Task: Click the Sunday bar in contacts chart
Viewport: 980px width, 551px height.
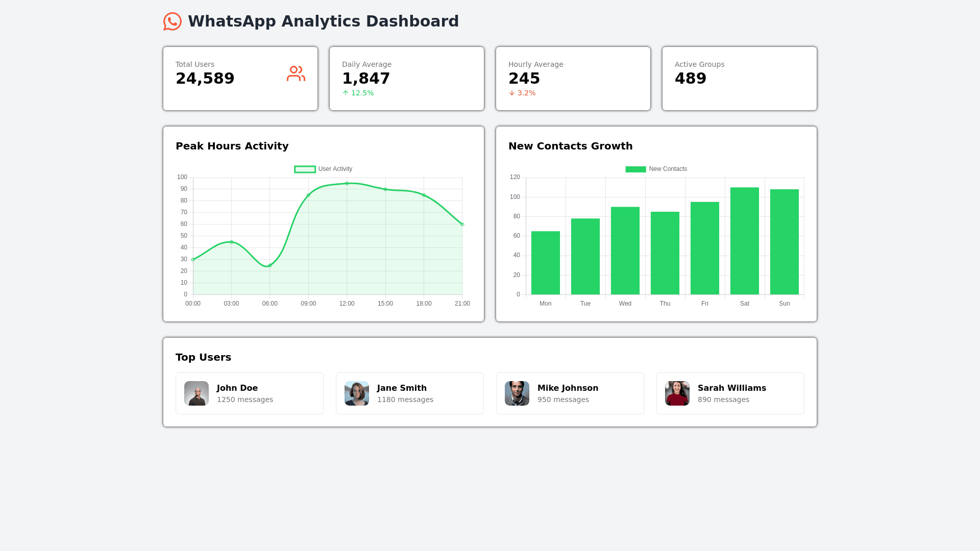Action: [x=784, y=242]
